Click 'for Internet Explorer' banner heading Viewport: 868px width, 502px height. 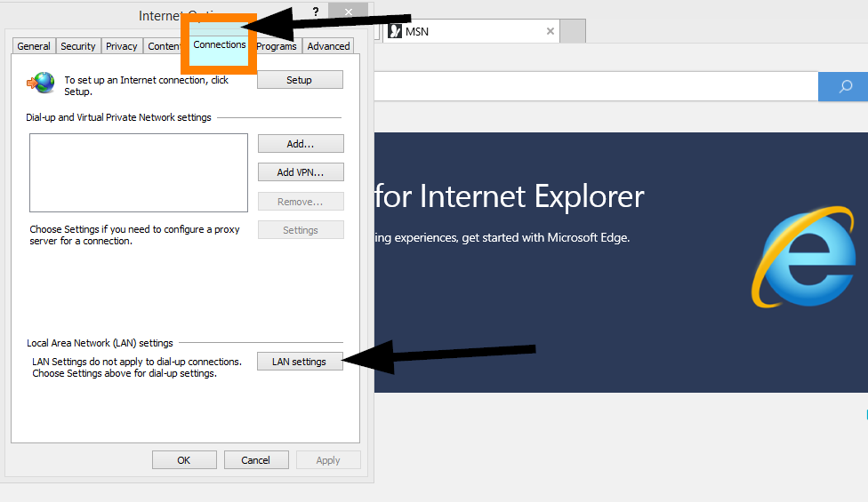[510, 197]
